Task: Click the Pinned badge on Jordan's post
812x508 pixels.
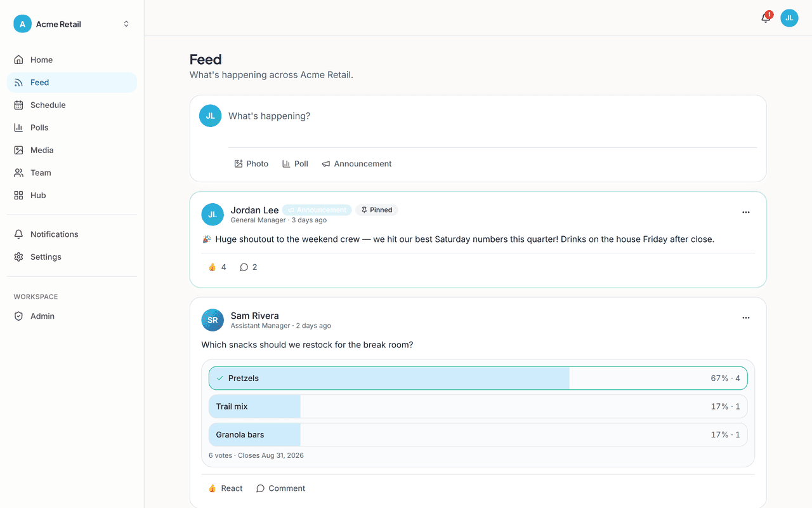Action: click(376, 210)
